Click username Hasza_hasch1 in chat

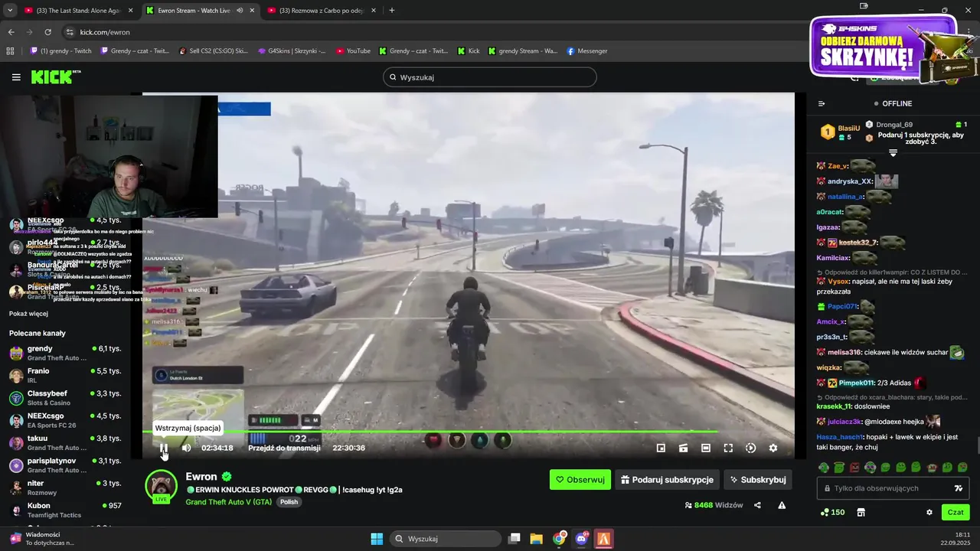point(840,437)
